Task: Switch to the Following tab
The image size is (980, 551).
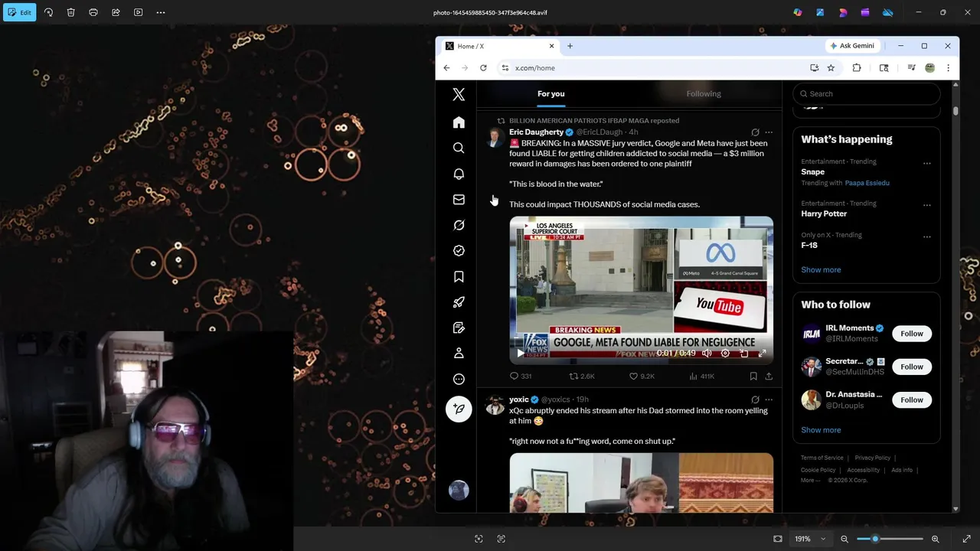Action: click(704, 93)
